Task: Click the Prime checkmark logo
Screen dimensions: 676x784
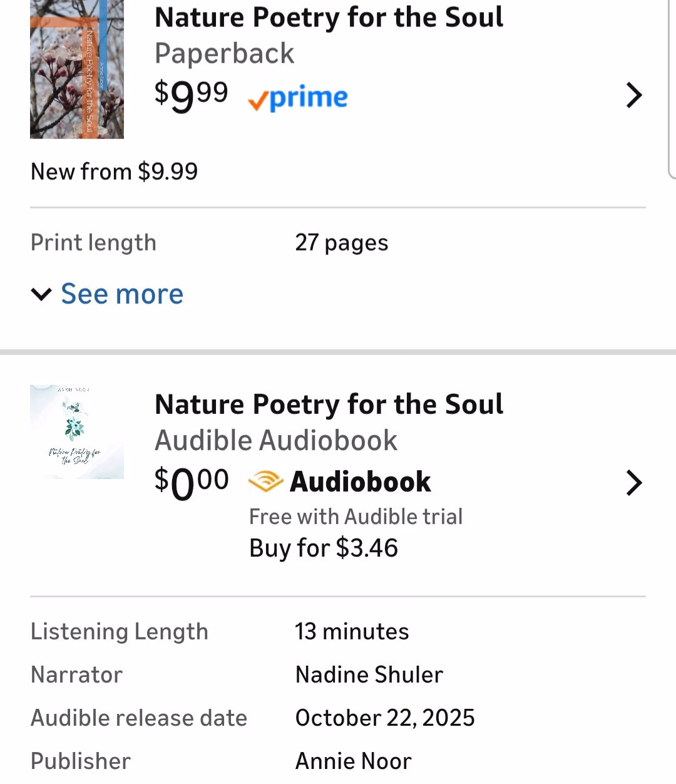Action: [x=298, y=98]
